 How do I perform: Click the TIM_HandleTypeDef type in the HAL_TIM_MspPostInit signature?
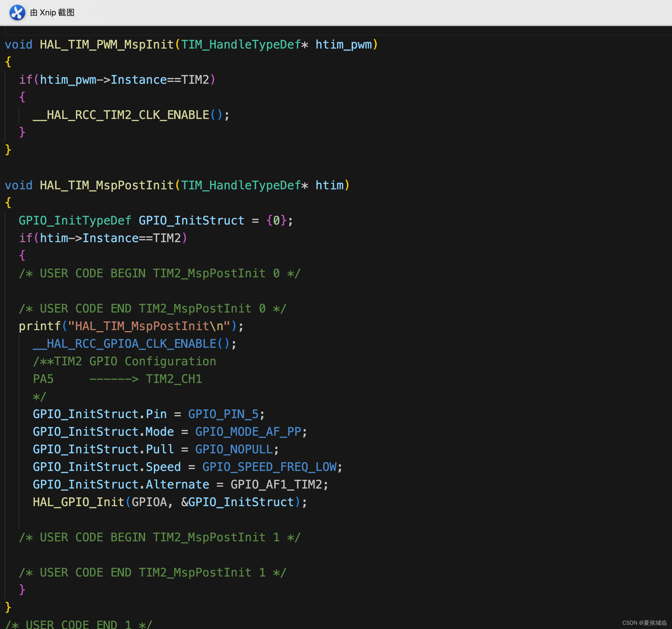pos(241,185)
